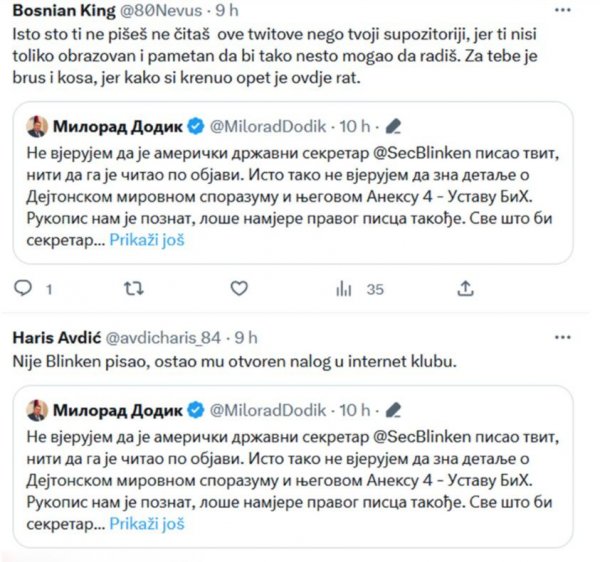600x562 pixels.
Task: Click the retweet icon under Bosnian King's tweet
Action: click(x=131, y=289)
